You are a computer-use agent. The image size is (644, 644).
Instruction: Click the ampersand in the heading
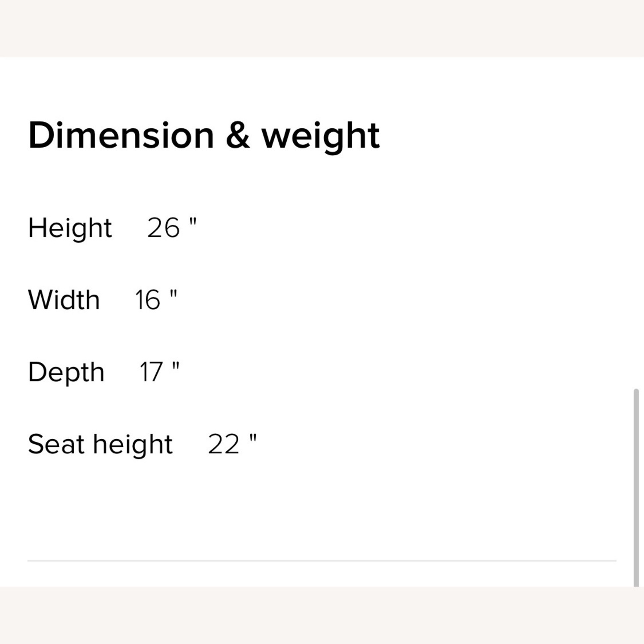(x=237, y=136)
